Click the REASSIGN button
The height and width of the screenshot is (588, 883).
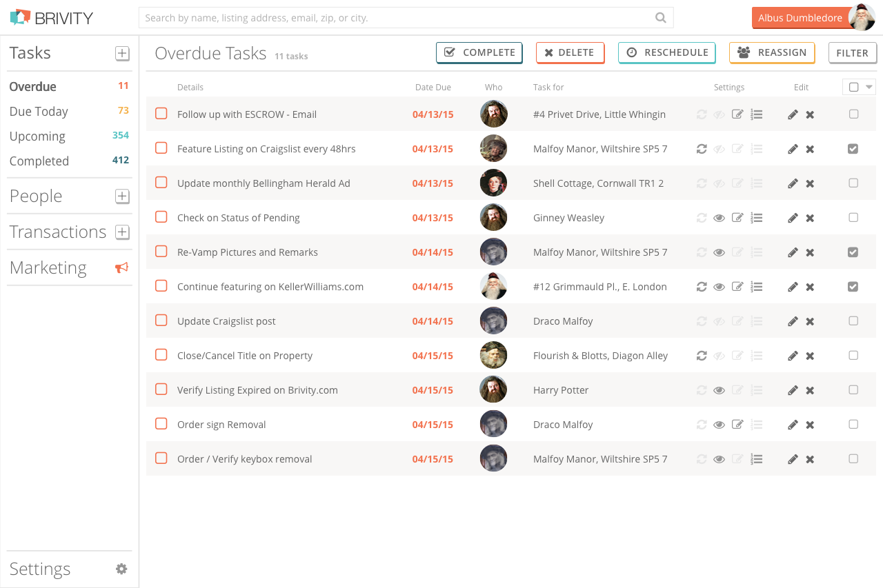(x=772, y=53)
